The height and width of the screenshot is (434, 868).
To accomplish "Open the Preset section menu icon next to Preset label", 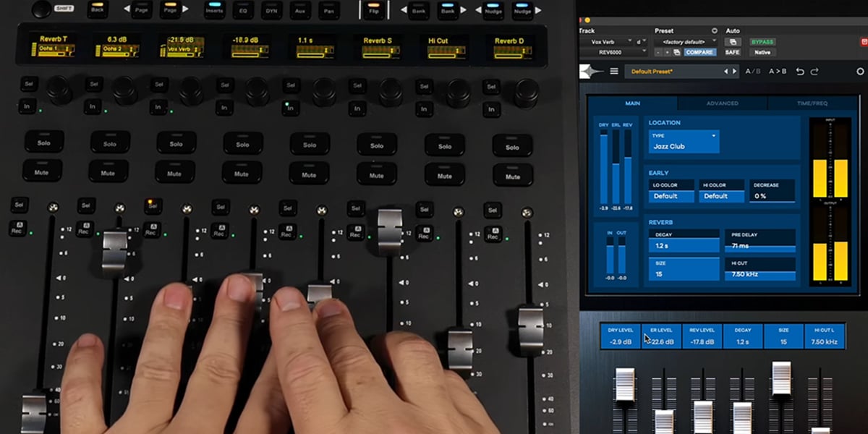I will 714,30.
